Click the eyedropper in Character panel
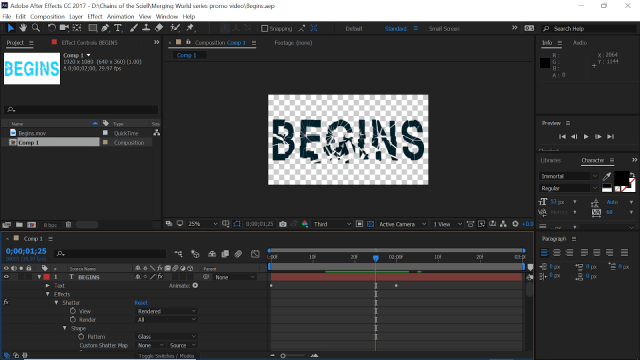The width and height of the screenshot is (640, 360). pos(607,176)
